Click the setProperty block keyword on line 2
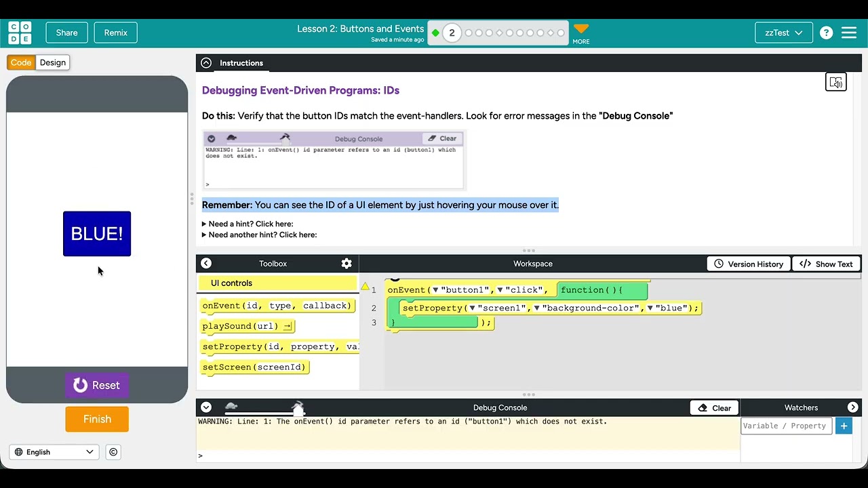 click(x=433, y=308)
